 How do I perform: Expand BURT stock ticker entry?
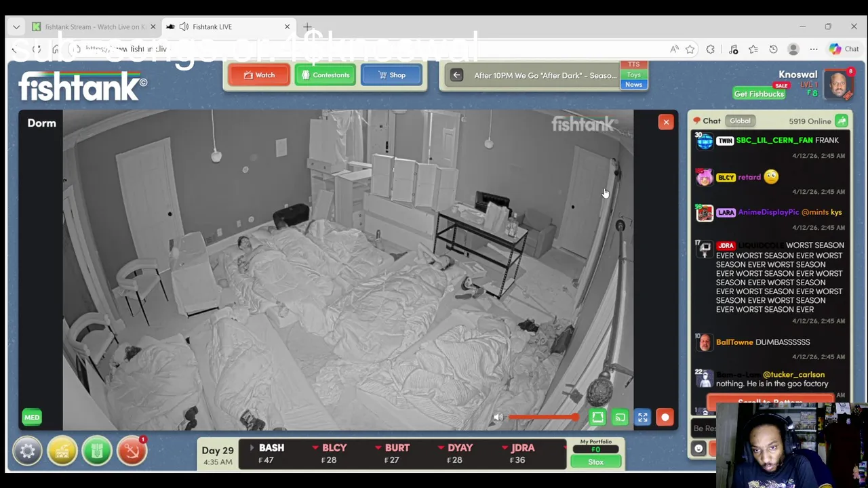tap(393, 453)
